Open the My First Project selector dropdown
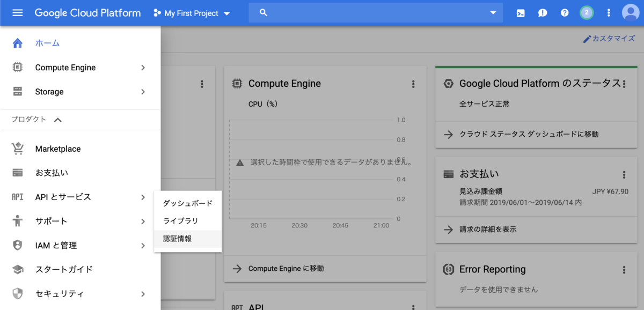Viewport: 644px width, 310px height. (192, 13)
